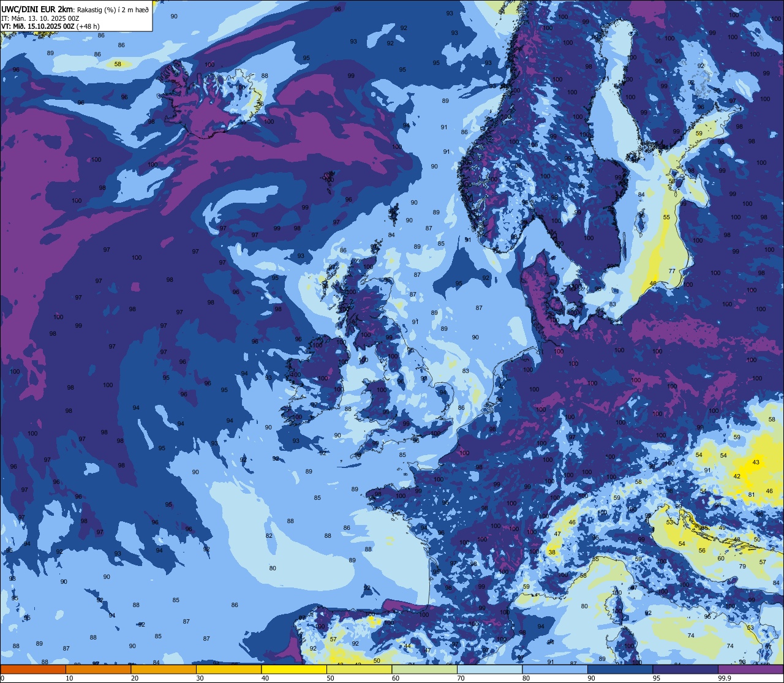The width and height of the screenshot is (784, 683).
Task: Click the legend tick label '95'
Action: point(657,678)
